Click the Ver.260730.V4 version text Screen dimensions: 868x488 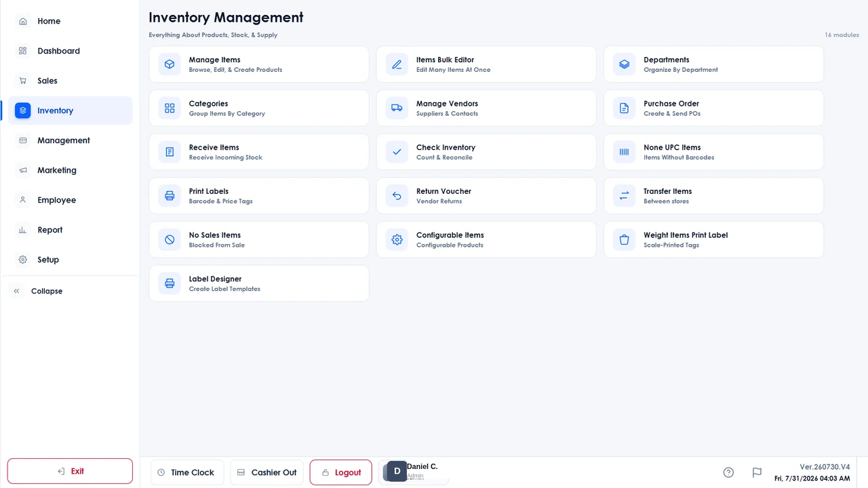pos(825,467)
